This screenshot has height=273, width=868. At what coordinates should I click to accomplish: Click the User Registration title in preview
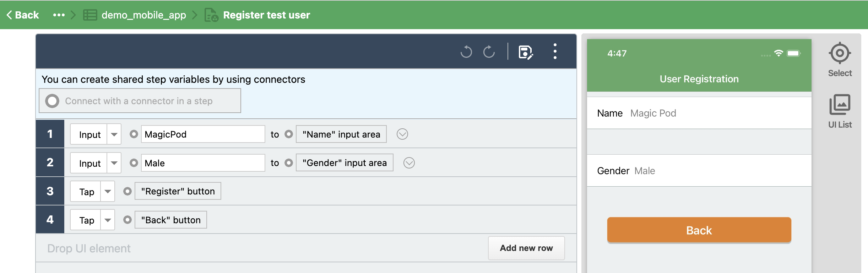(699, 79)
